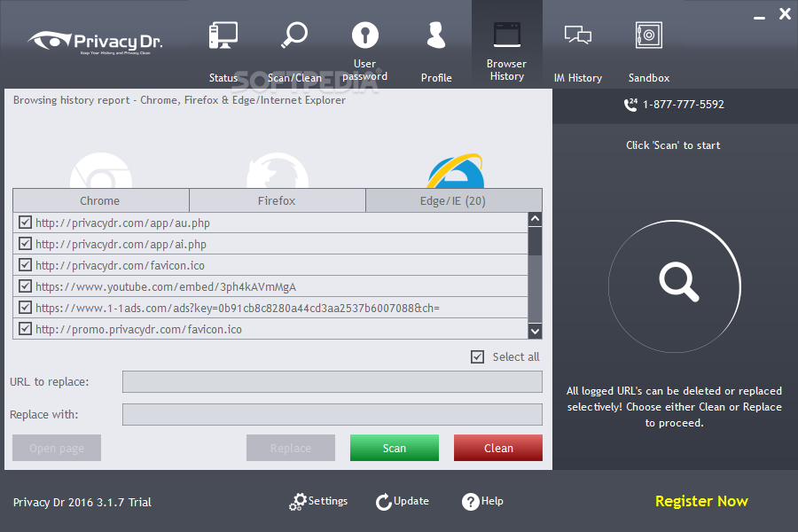Select the https://www.1-1ads.com/ads?key= URL text

coord(238,308)
